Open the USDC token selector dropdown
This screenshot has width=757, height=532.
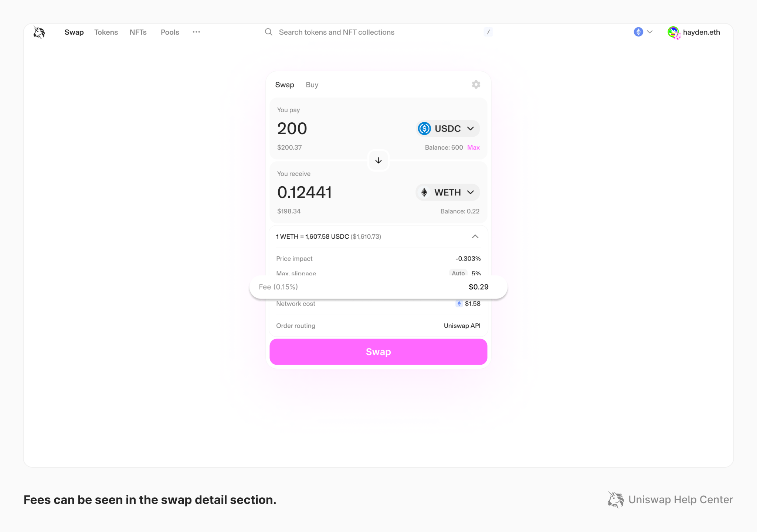(447, 129)
